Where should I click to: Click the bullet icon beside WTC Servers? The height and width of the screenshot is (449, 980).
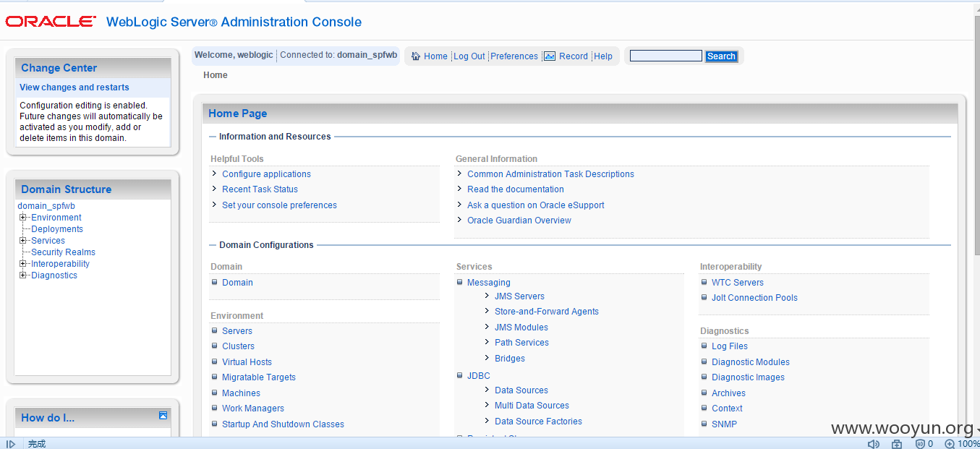[704, 282]
